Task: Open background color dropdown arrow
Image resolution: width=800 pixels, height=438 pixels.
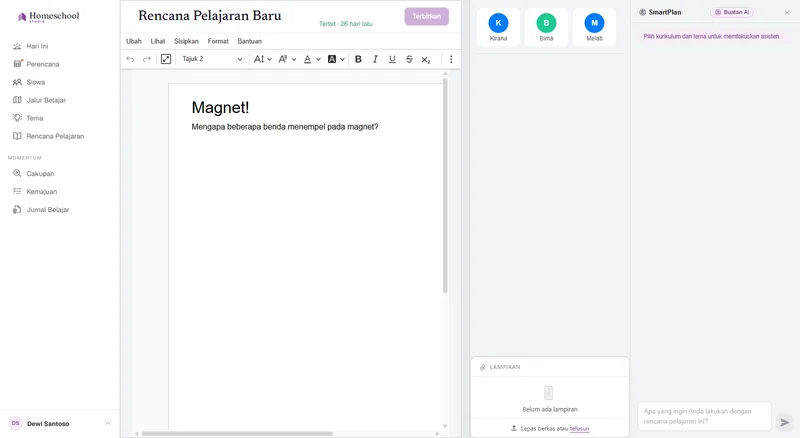Action: tap(342, 59)
